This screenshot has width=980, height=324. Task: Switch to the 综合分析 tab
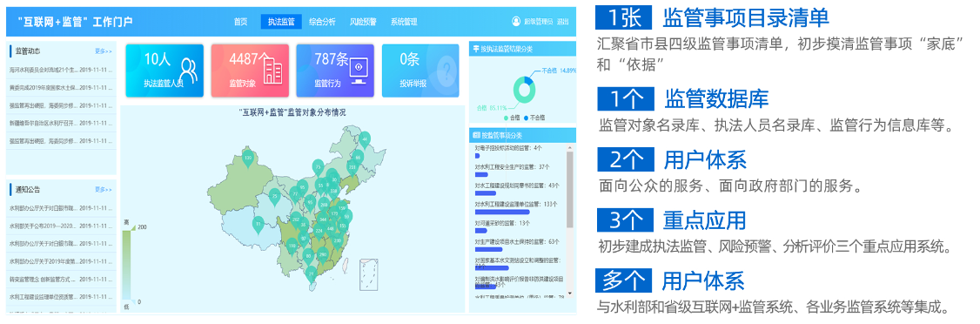[x=322, y=21]
